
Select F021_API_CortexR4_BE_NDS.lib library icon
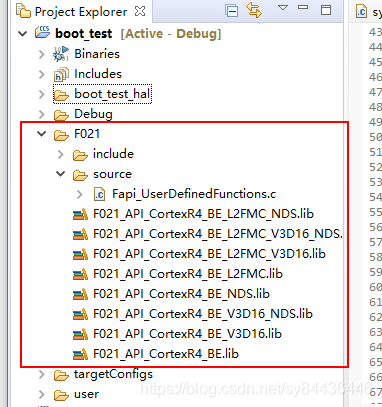pos(80,294)
